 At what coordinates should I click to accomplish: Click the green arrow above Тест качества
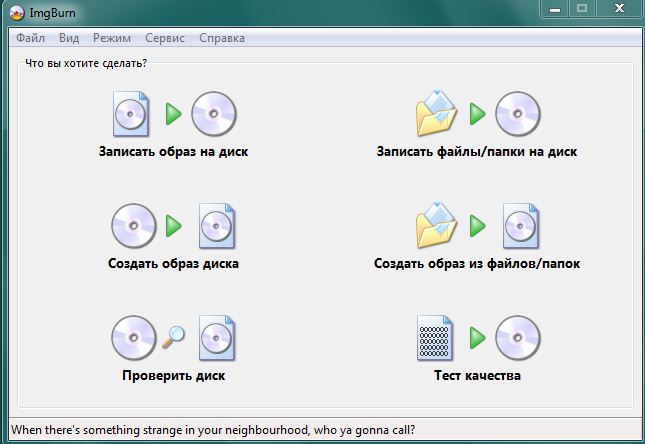(478, 338)
